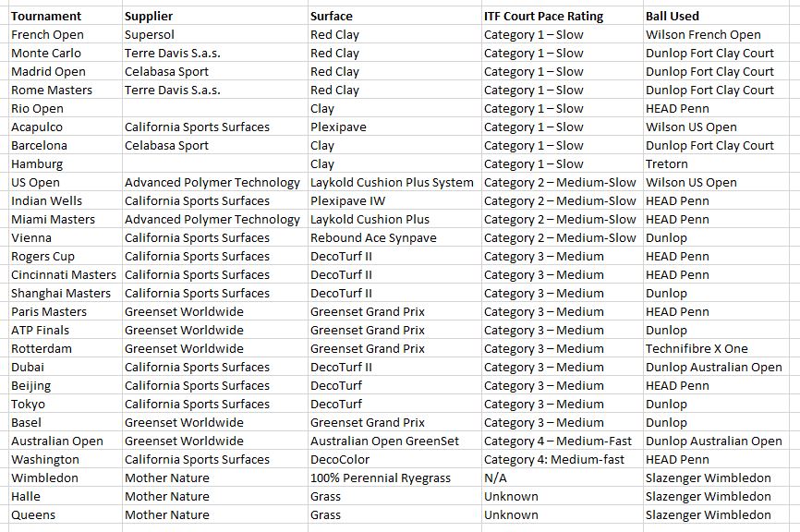Select the Queens tournament cell
This screenshot has height=532, width=800.
66,515
